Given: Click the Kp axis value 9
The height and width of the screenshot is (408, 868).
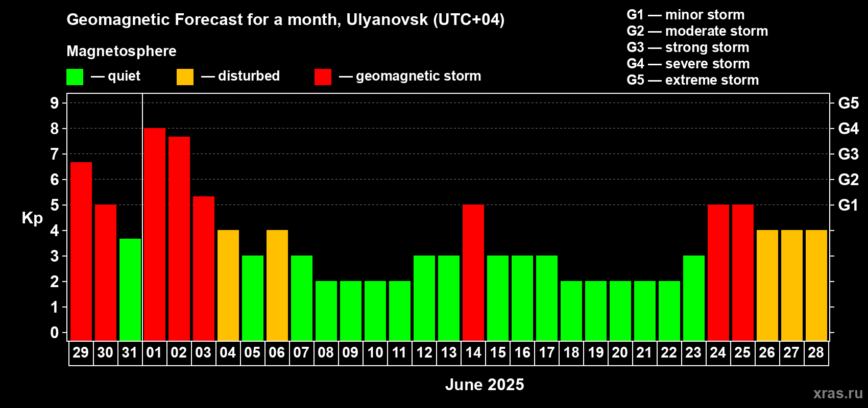Looking at the screenshot, I should pos(55,103).
